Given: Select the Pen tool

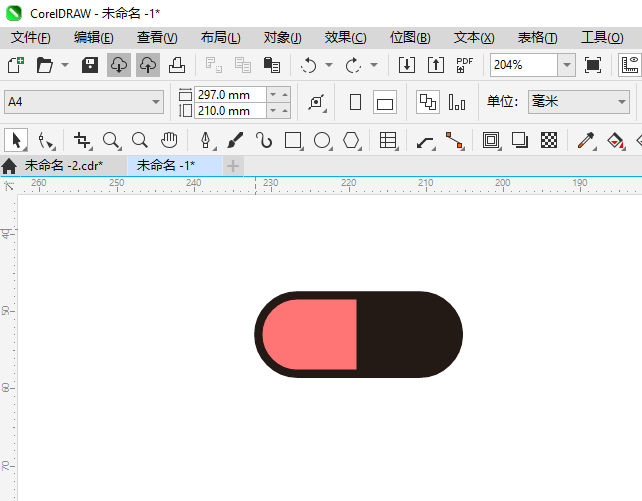Looking at the screenshot, I should (x=206, y=140).
